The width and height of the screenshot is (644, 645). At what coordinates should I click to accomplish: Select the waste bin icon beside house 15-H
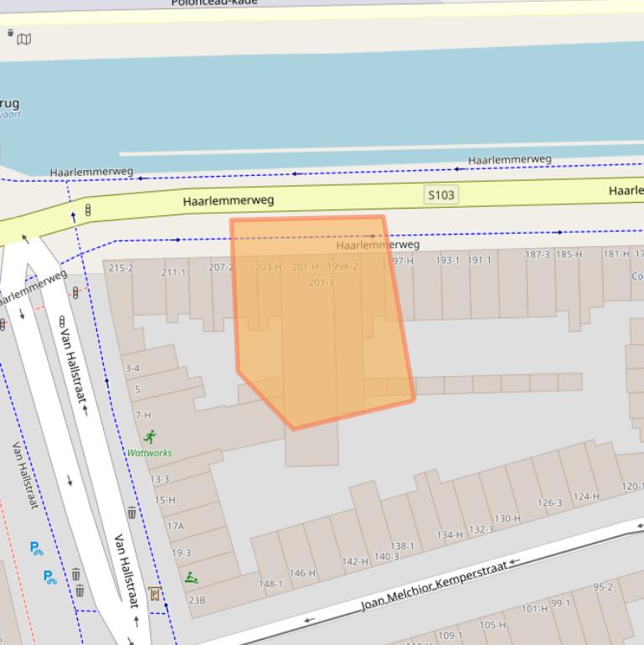click(x=131, y=513)
